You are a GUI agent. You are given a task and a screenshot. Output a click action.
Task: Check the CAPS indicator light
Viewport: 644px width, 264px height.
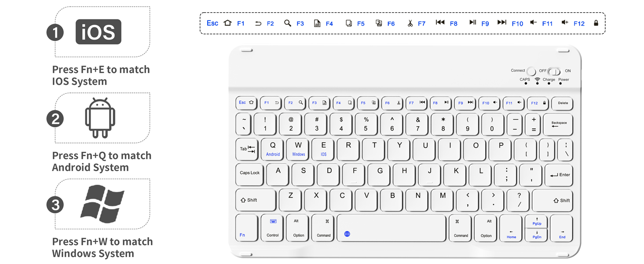[x=527, y=84]
